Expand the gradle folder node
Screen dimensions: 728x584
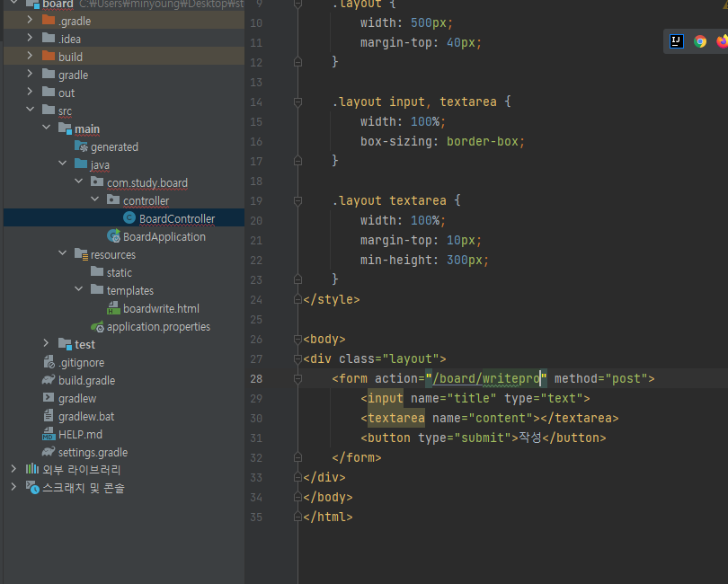[x=30, y=74]
